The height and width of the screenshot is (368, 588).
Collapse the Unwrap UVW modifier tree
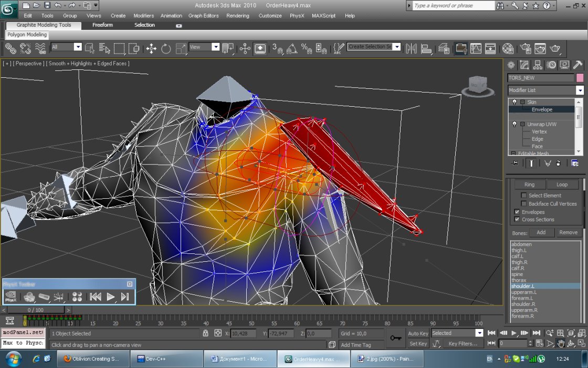point(522,124)
